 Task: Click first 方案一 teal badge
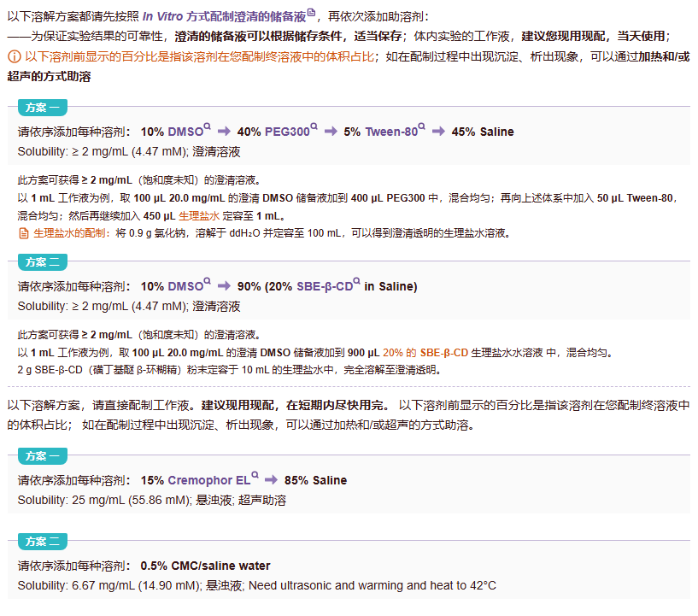pyautogui.click(x=43, y=108)
